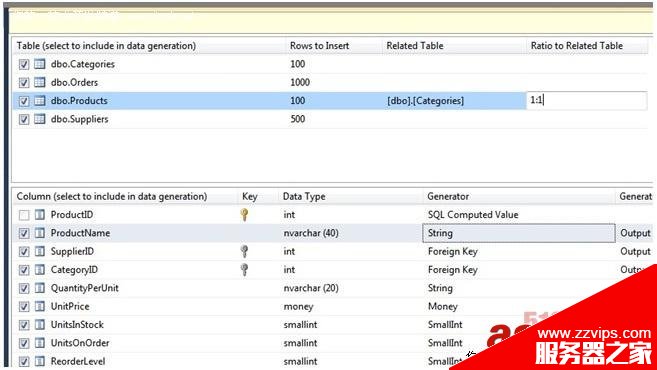The width and height of the screenshot is (657, 370).
Task: Select the UnitsInStock SmallInt generator cell
Action: (445, 325)
